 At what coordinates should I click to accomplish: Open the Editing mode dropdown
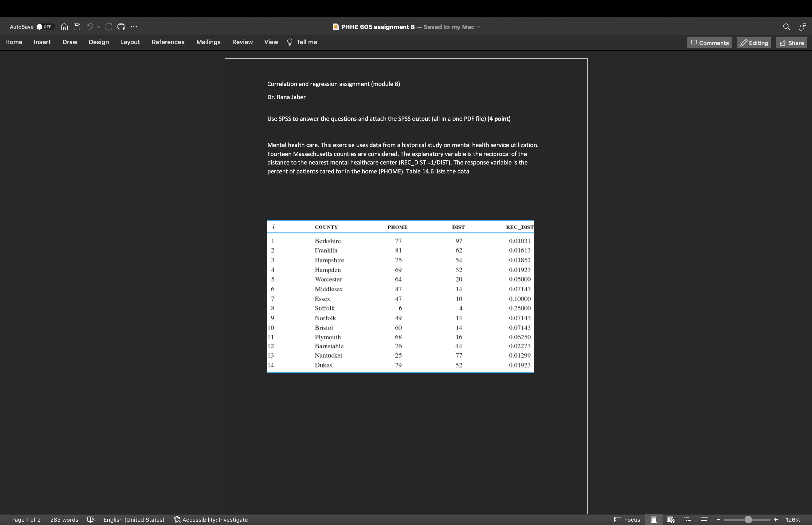coord(754,42)
